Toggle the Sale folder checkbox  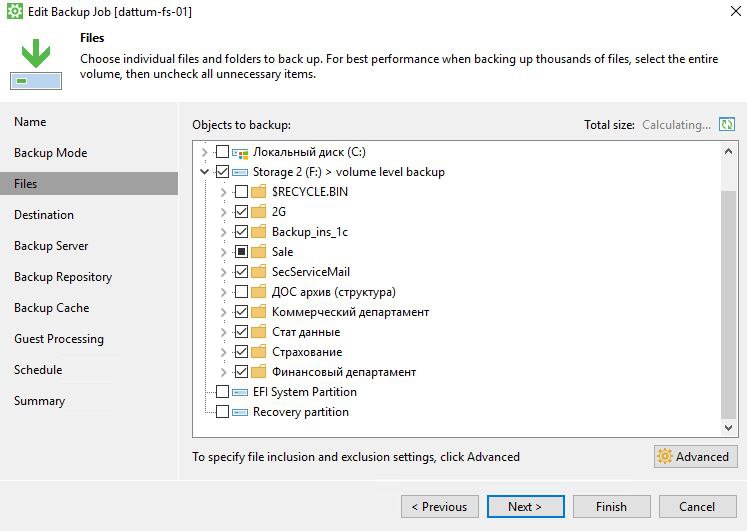point(241,252)
